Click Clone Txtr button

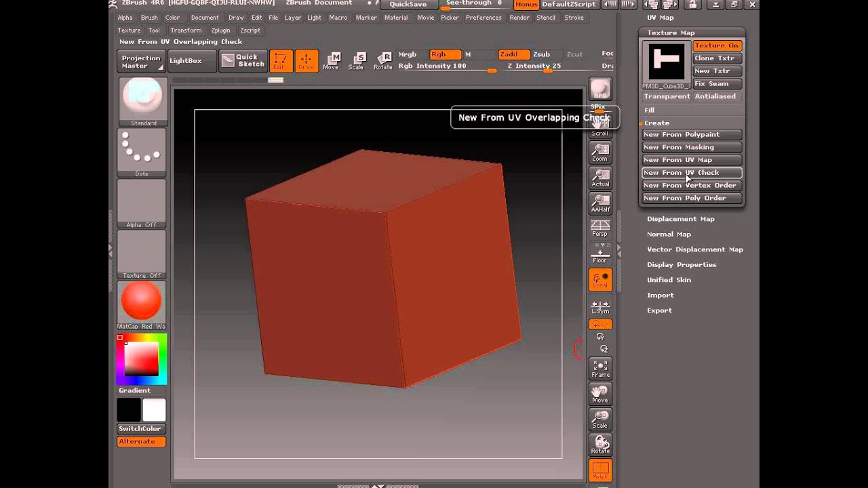[x=717, y=58]
